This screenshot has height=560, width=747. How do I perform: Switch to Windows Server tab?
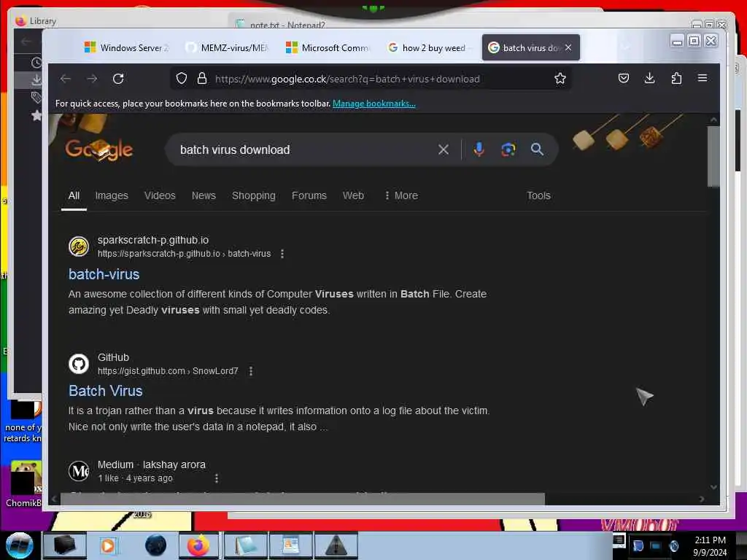click(127, 47)
